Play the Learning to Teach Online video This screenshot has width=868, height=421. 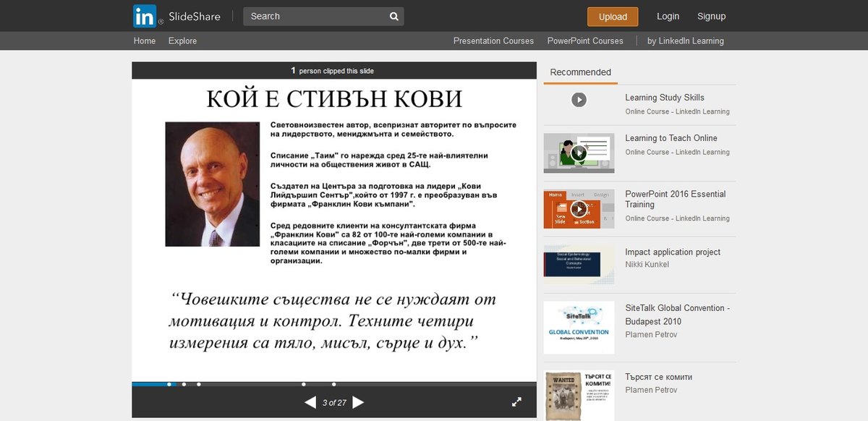click(579, 153)
